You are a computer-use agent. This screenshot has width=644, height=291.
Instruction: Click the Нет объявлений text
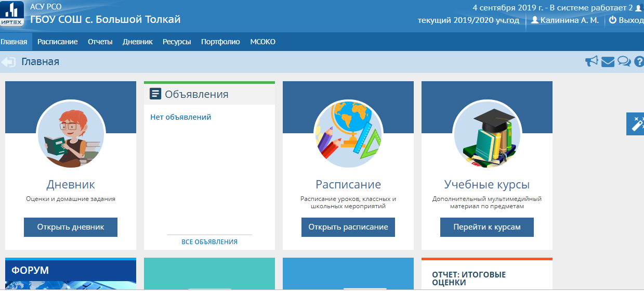(x=181, y=117)
